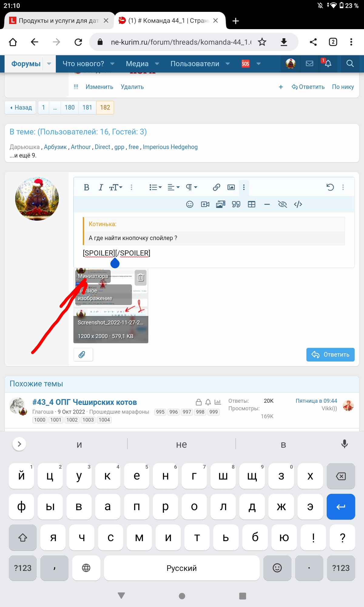Expand the Пользователи dropdown arrow
This screenshot has height=607, width=364.
[228, 64]
